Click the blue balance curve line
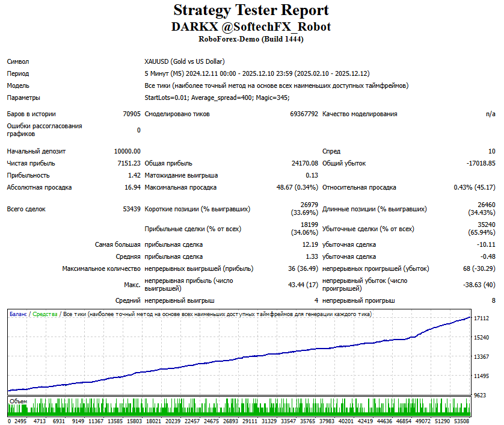 point(239,358)
